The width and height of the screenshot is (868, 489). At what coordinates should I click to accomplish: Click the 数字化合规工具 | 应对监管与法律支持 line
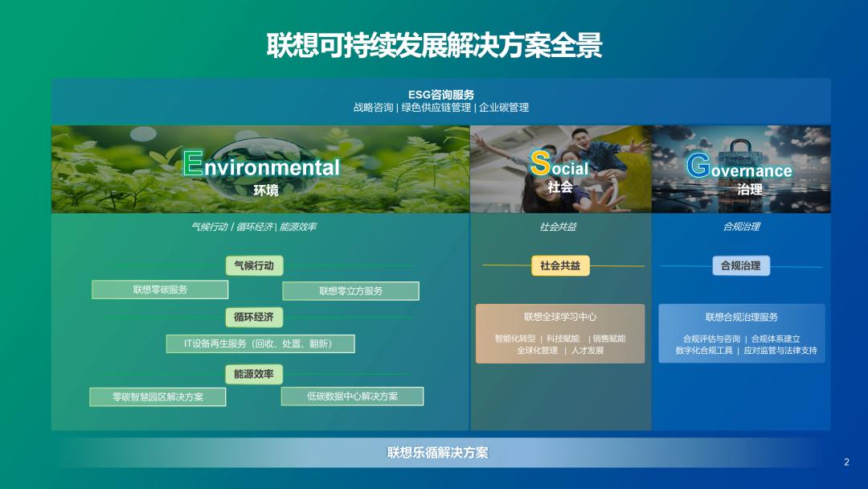(746, 351)
